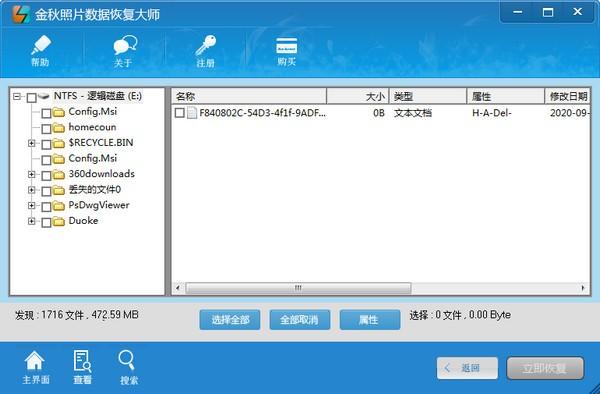Go to 主界面 home icon

click(x=35, y=361)
